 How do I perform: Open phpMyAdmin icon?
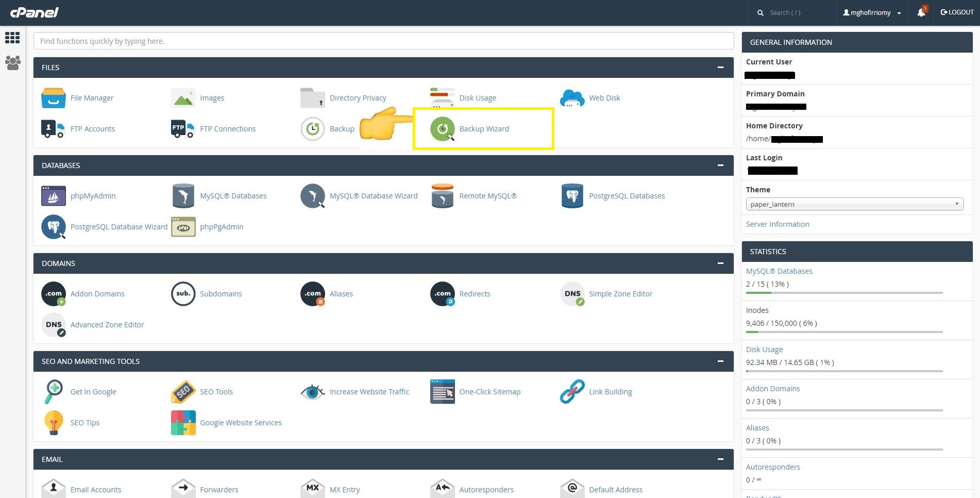click(54, 196)
